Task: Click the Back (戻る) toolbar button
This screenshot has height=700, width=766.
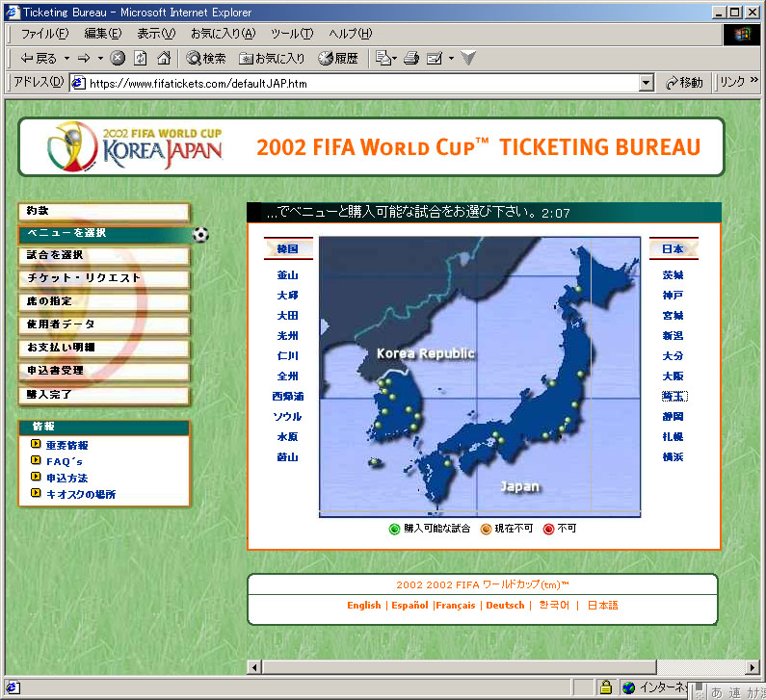Action: 39,59
